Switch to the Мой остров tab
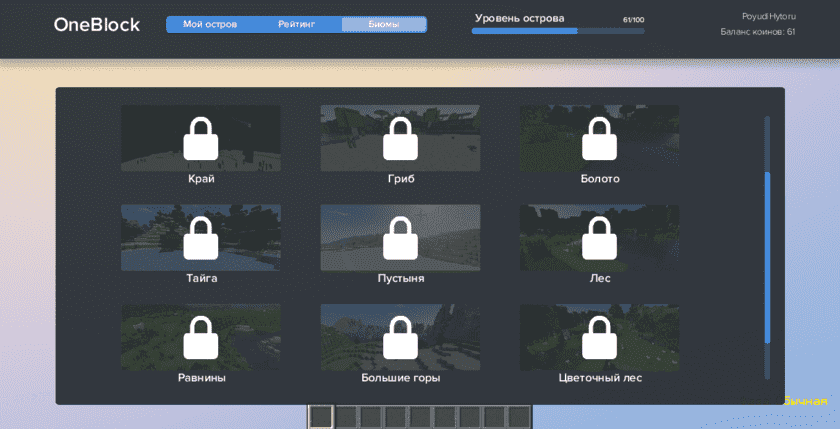 tap(210, 24)
